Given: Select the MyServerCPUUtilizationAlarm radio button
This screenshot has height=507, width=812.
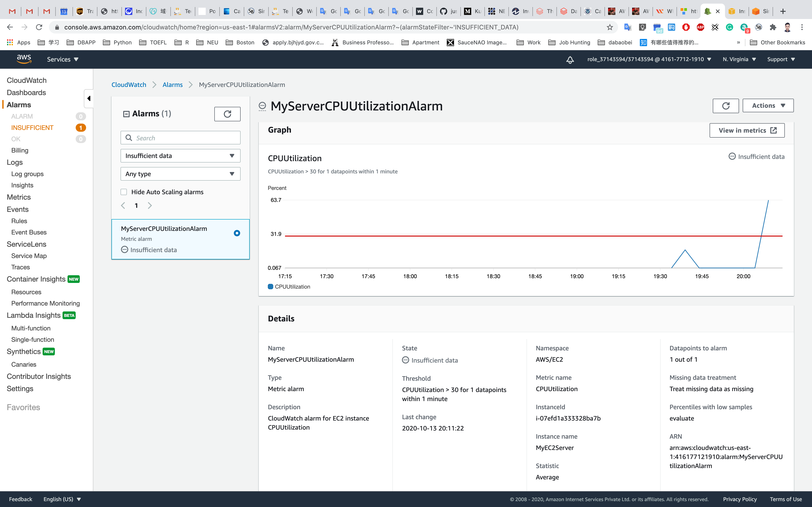Looking at the screenshot, I should click(x=237, y=233).
